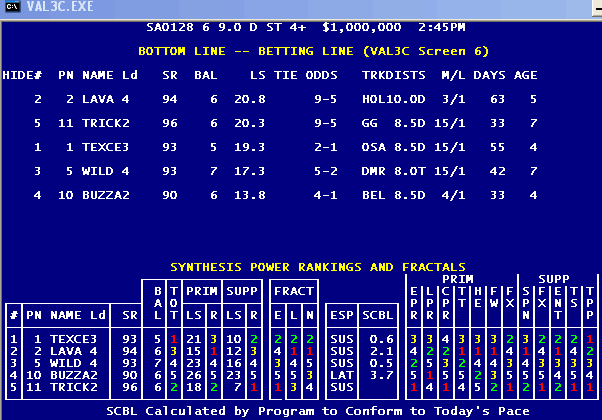Image resolution: width=602 pixels, height=420 pixels.
Task: Click the 5-2 odds for WILD 4
Action: (x=326, y=171)
